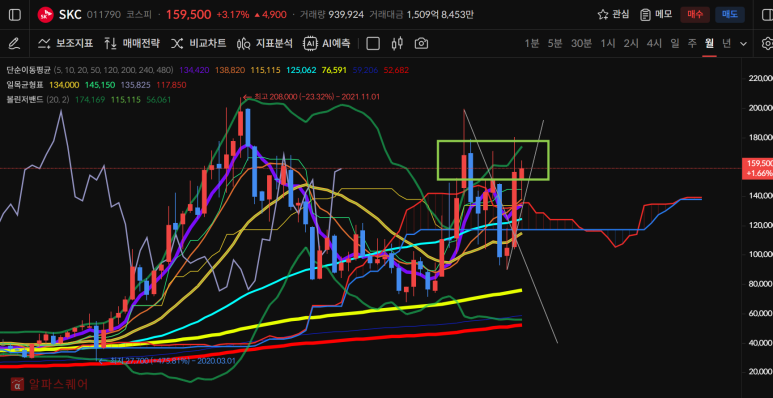Open AI예측 prediction tool
The height and width of the screenshot is (398, 773).
click(x=326, y=43)
